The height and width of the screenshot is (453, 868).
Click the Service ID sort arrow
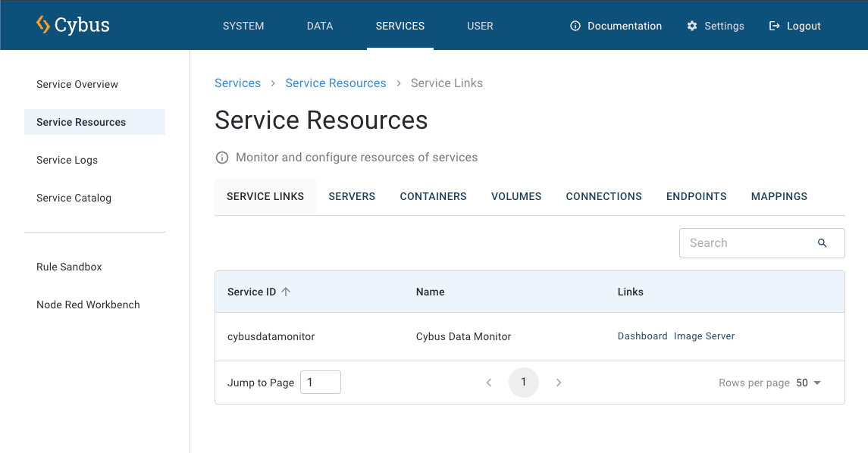point(286,292)
